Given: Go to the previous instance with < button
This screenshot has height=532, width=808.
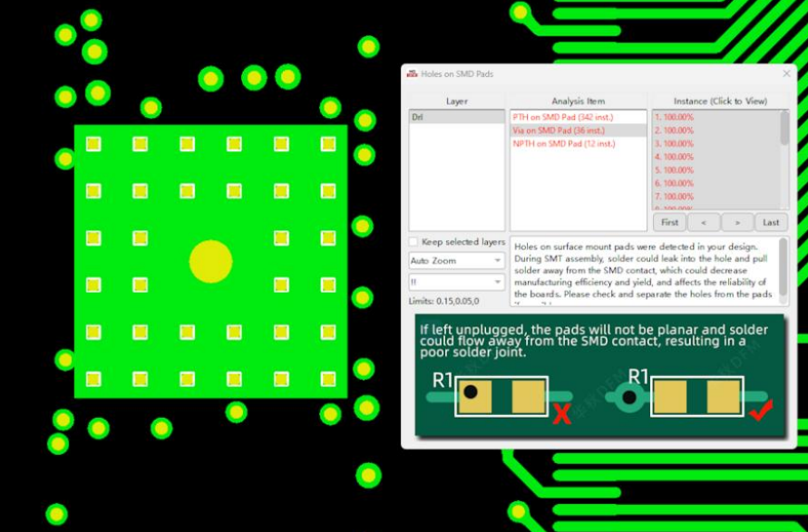Looking at the screenshot, I should (704, 222).
